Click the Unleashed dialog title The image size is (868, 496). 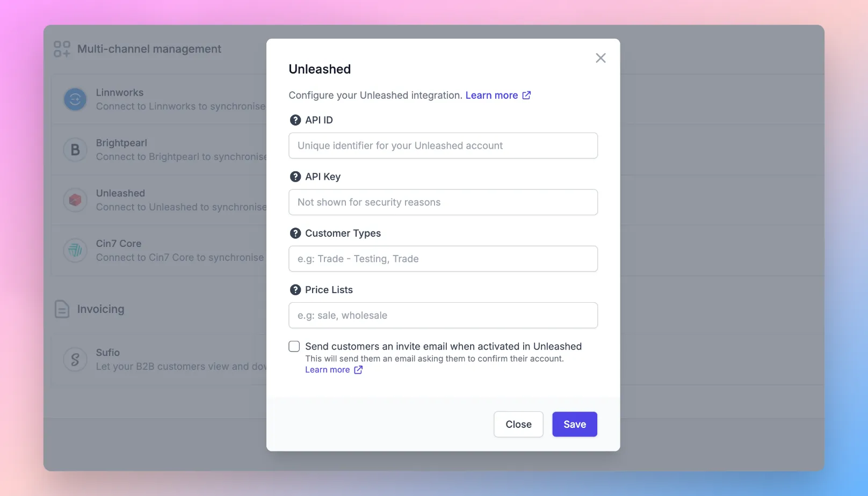(x=320, y=69)
